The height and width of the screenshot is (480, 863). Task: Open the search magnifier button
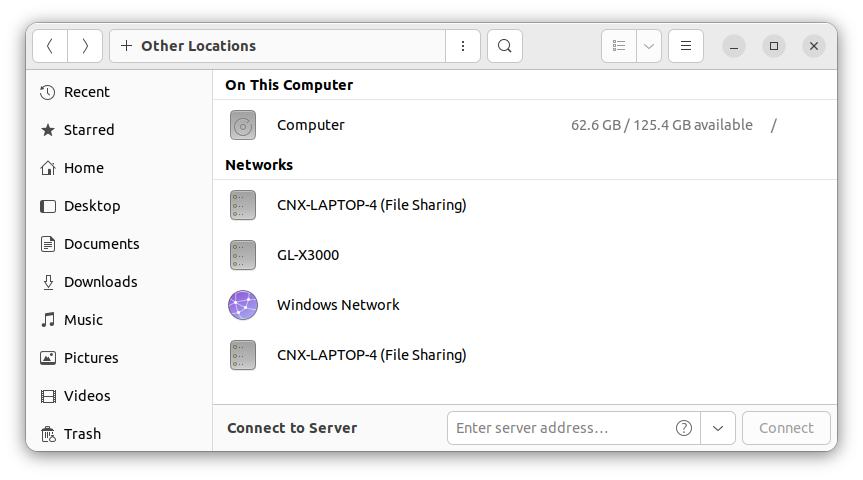pyautogui.click(x=505, y=46)
